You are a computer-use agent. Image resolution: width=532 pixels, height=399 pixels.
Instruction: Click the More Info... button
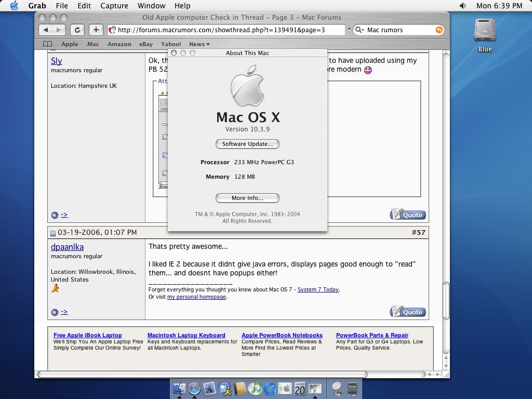(x=247, y=198)
